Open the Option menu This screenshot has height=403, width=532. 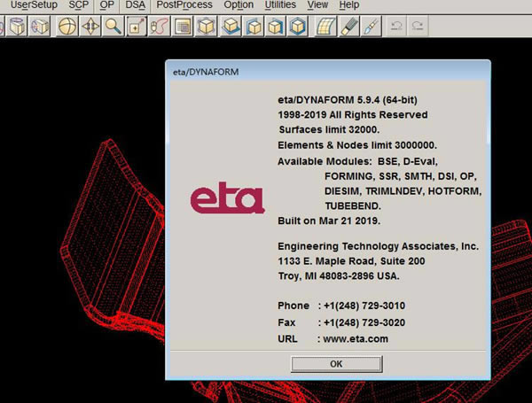[239, 5]
